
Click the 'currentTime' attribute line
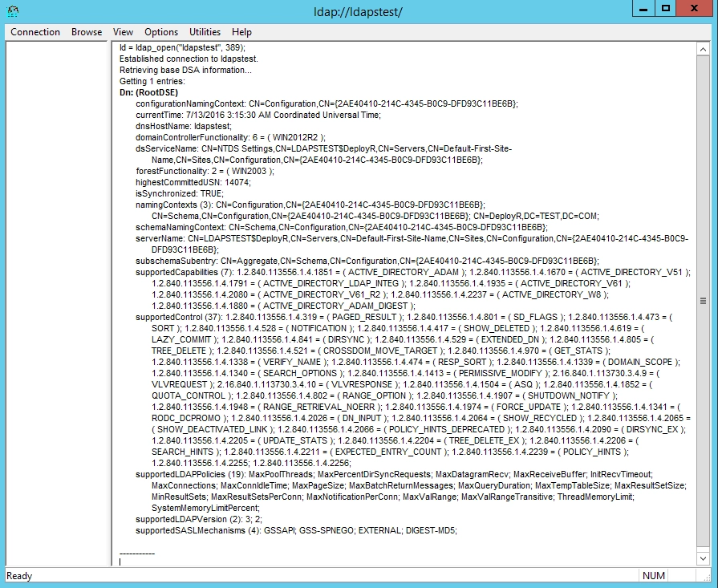tap(258, 115)
